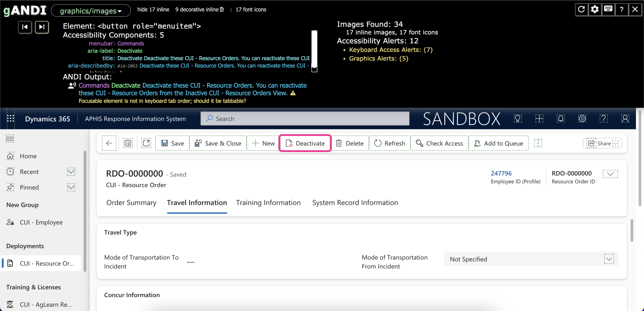Image resolution: width=644 pixels, height=311 pixels.
Task: Open record in new window icon
Action: 146,143
